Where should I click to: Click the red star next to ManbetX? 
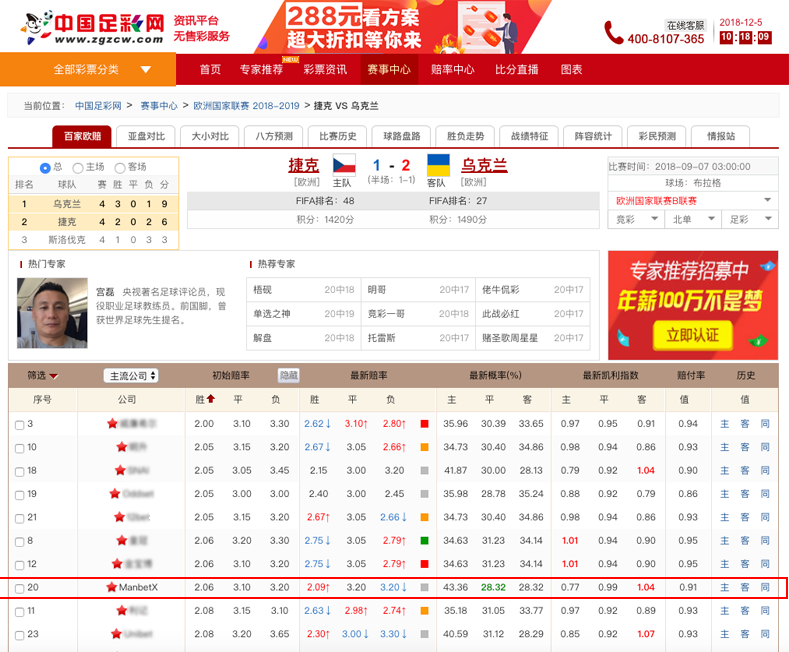click(112, 587)
